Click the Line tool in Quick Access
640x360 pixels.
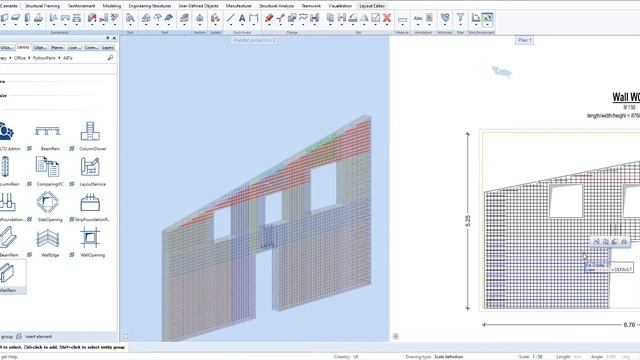[x=231, y=18]
